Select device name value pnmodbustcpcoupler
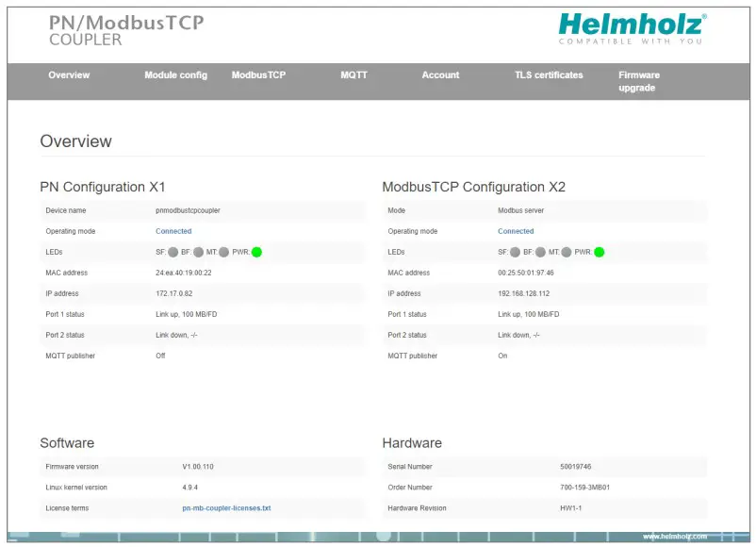Screen dimensions: 756x547 tap(188, 211)
